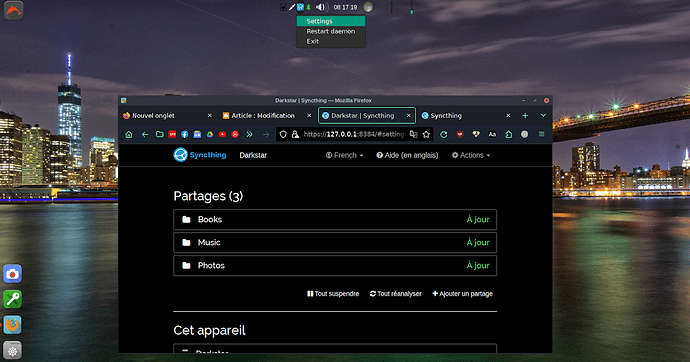Click the Partages (3) heading
Viewport: 690px width, 362px height.
coord(208,196)
